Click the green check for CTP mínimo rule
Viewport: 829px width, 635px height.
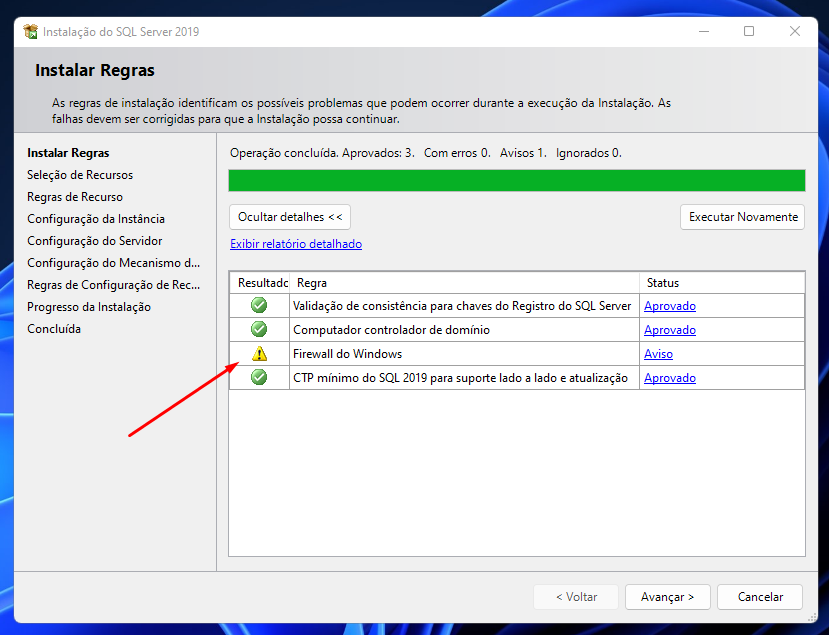point(260,377)
